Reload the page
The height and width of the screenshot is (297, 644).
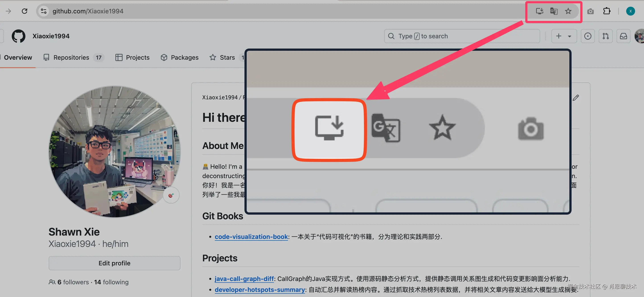point(25,11)
